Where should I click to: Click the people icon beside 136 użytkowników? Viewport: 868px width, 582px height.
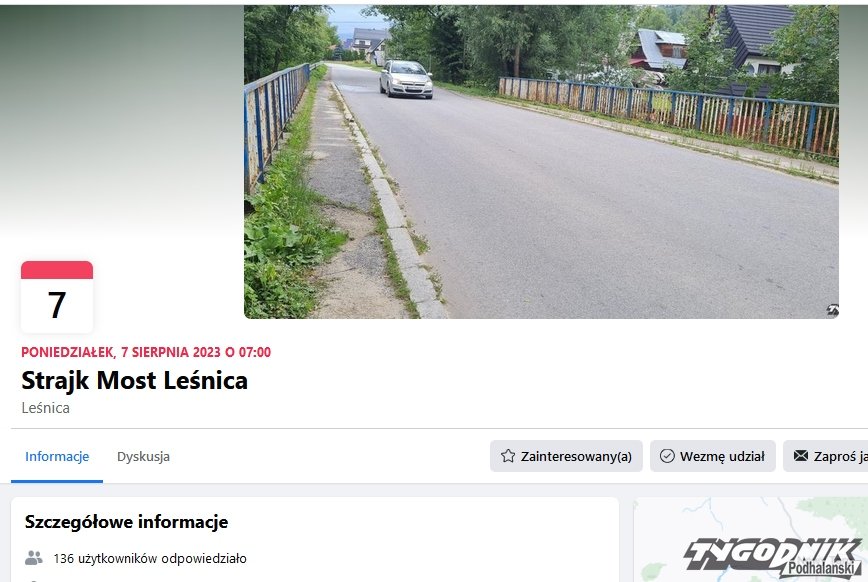pos(34,558)
